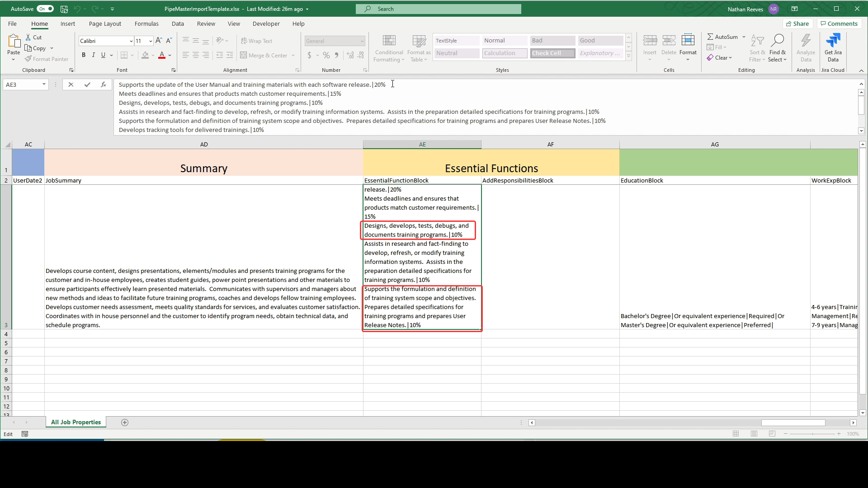The height and width of the screenshot is (488, 868).
Task: Open the Name Box dropdown arrow
Action: click(x=44, y=84)
